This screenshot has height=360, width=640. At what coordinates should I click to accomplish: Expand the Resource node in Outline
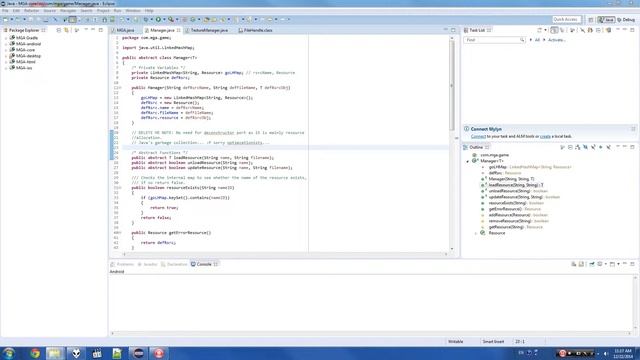tap(476, 233)
